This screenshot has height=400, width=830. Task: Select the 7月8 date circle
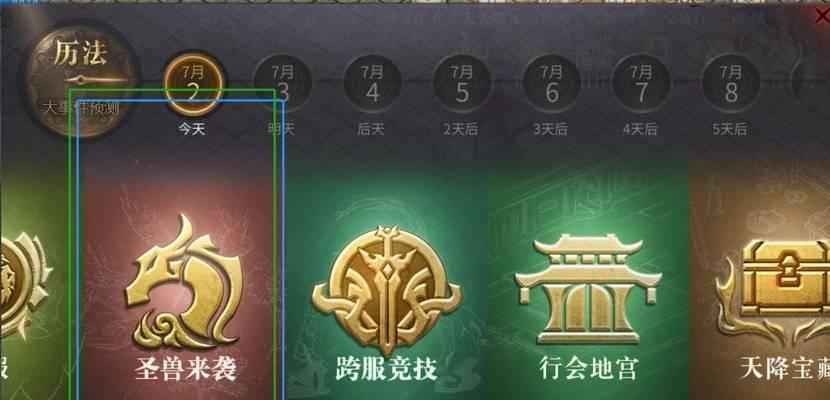click(731, 83)
